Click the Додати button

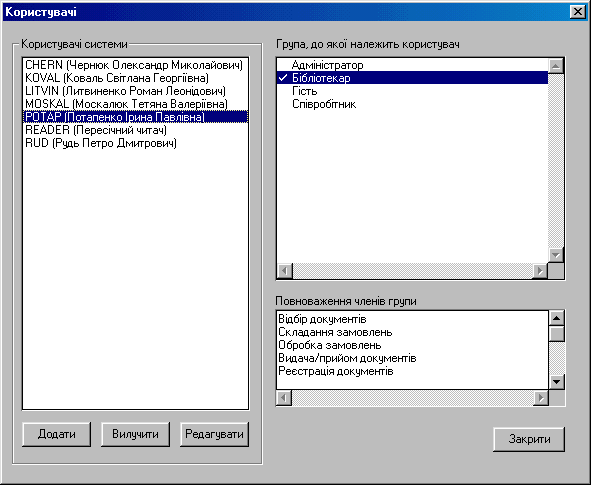[x=57, y=434]
